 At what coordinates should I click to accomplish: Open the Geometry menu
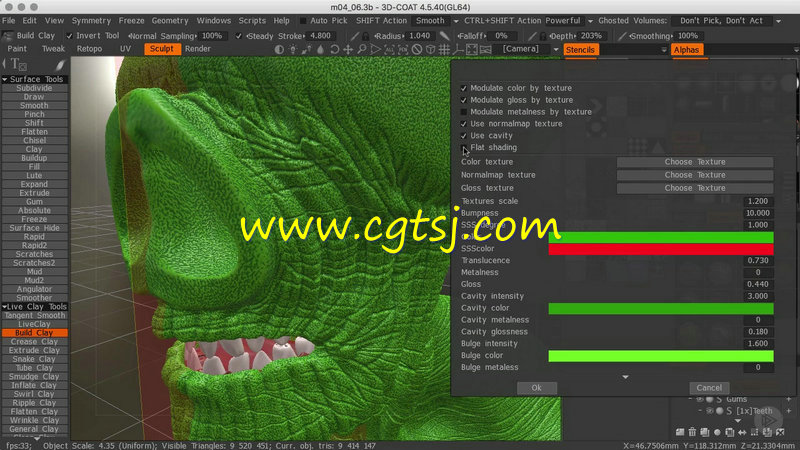(x=170, y=21)
